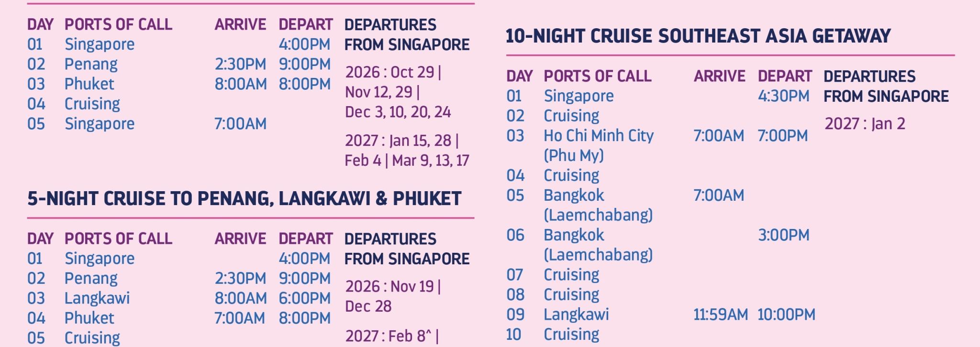Select the Phu My port sub-label
980x347 pixels.
(x=574, y=155)
